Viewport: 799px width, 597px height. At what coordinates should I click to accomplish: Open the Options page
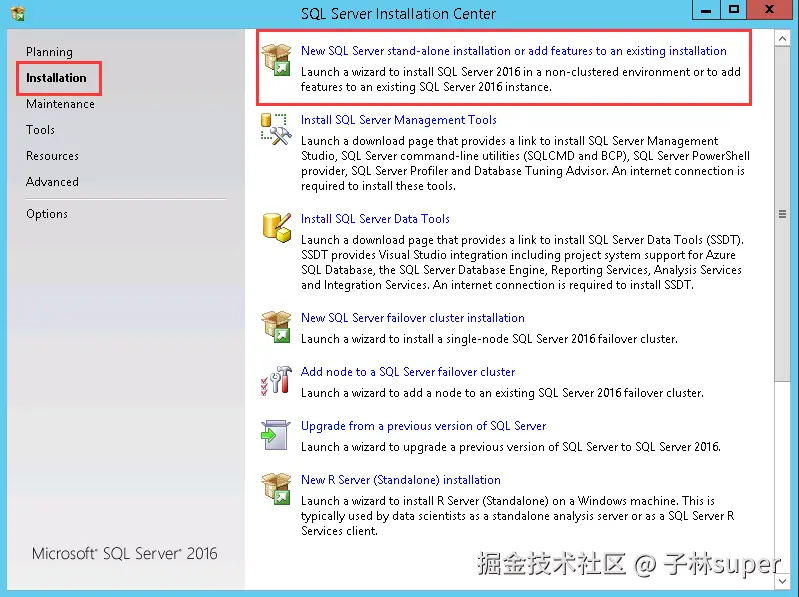(x=47, y=214)
